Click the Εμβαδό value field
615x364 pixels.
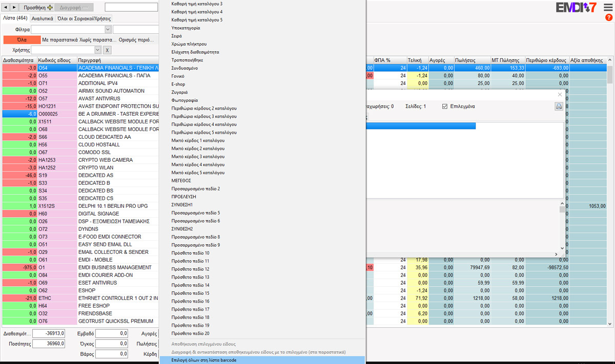[112, 334]
